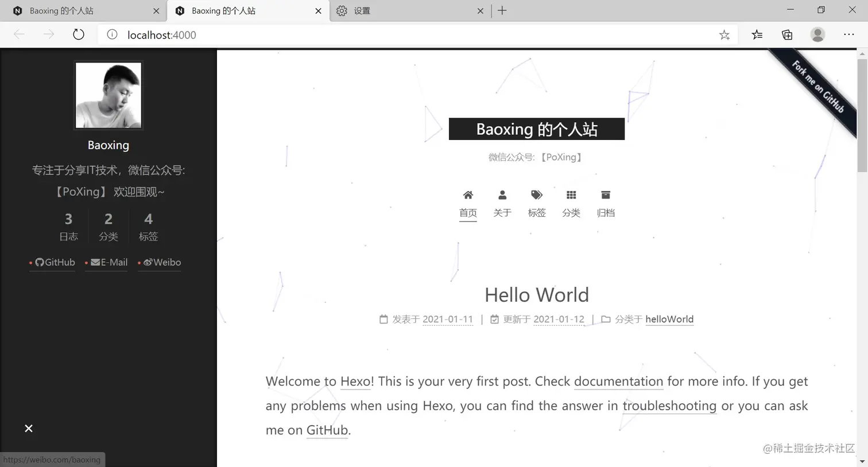The width and height of the screenshot is (868, 467).
Task: Select the active second Baoxing 的个人站 tab
Action: click(248, 11)
